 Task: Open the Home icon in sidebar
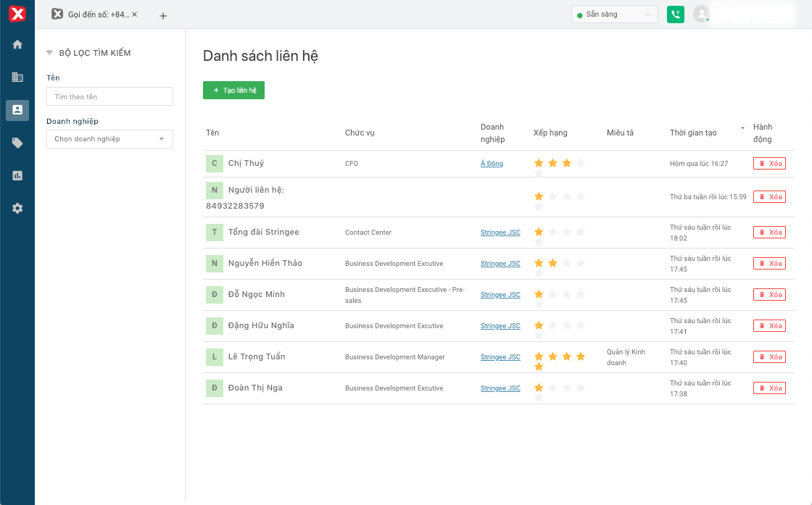17,44
